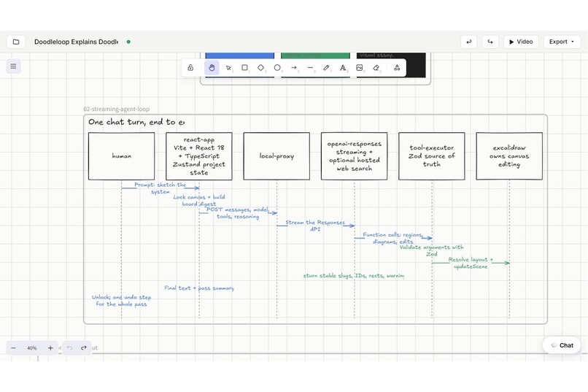Select the Diamond shape tool

[x=261, y=67]
